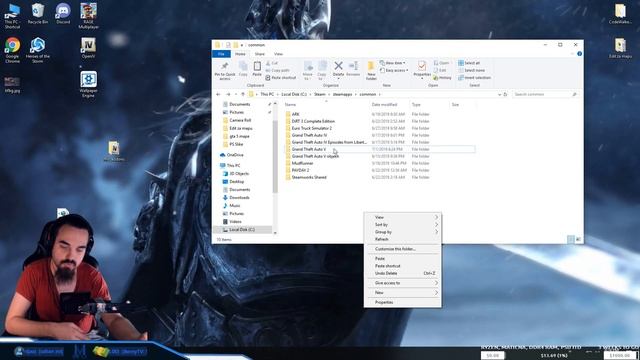This screenshot has height=360, width=640.
Task: Expand New submenu in context menu
Action: coord(402,293)
